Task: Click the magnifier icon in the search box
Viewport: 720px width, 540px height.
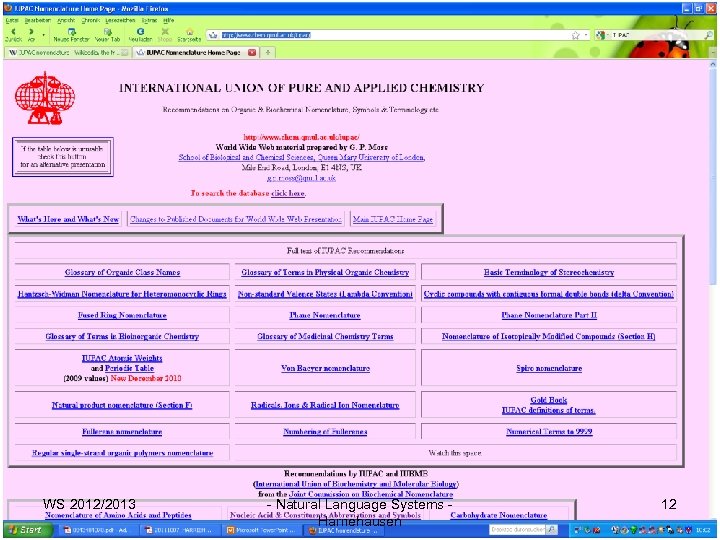Action: click(x=708, y=35)
